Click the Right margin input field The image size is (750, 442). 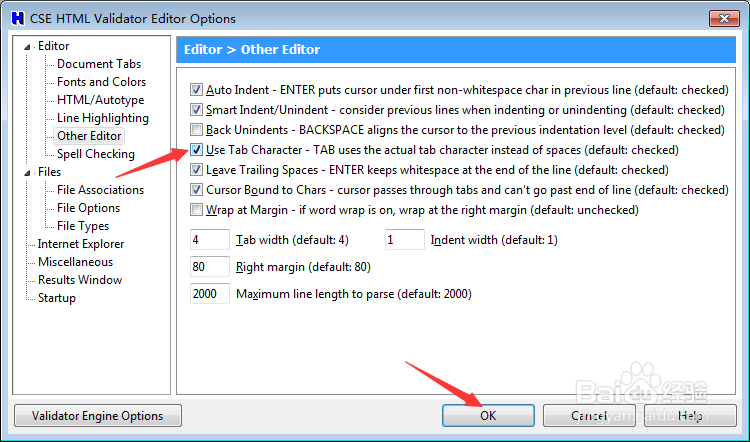(x=210, y=266)
